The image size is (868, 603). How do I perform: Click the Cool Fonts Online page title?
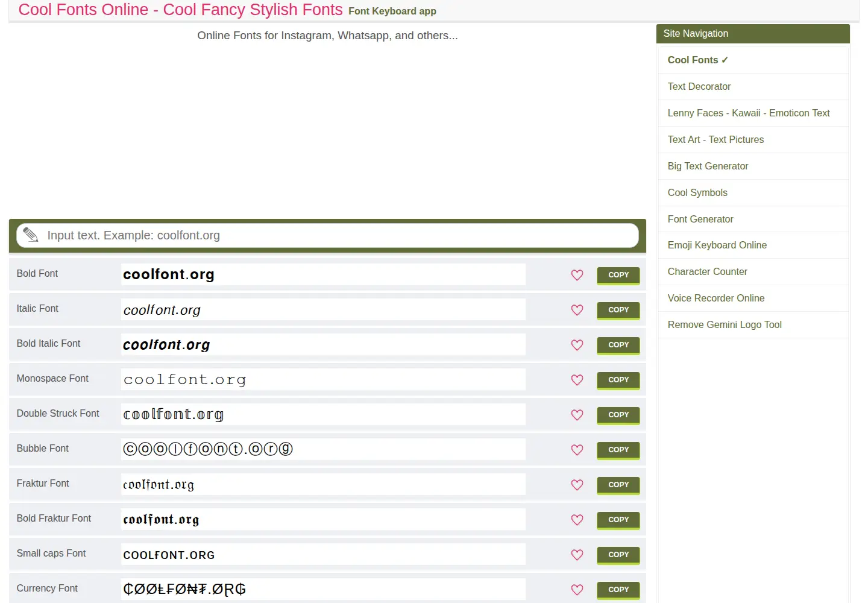click(180, 10)
